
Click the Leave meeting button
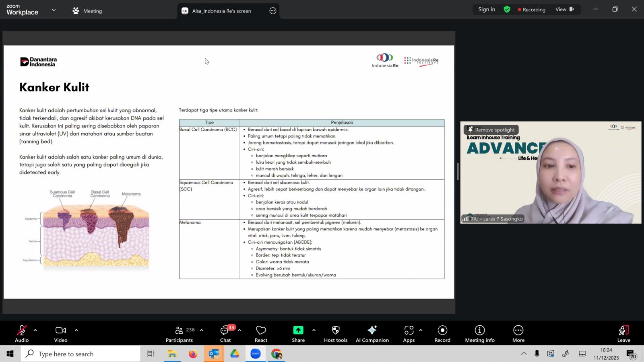tap(623, 333)
